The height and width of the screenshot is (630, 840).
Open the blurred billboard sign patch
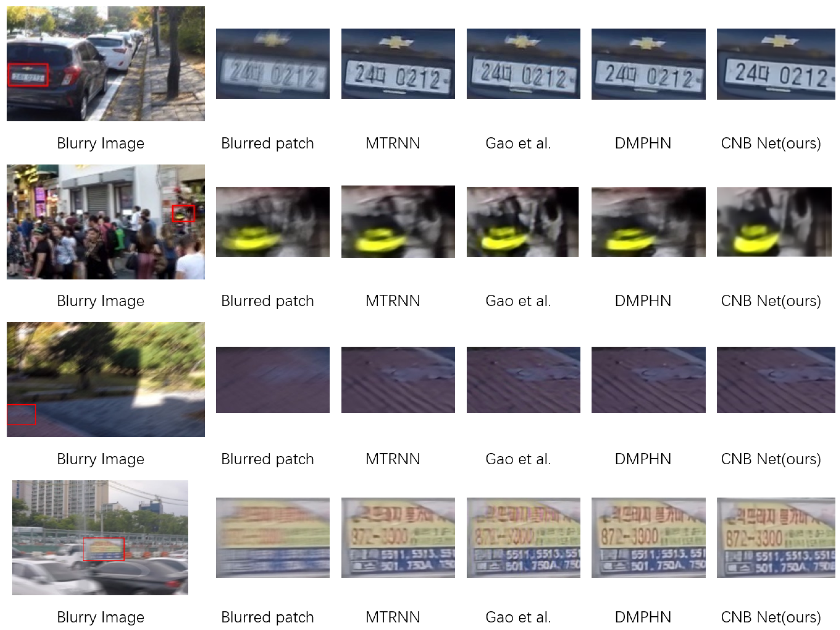[x=273, y=538]
